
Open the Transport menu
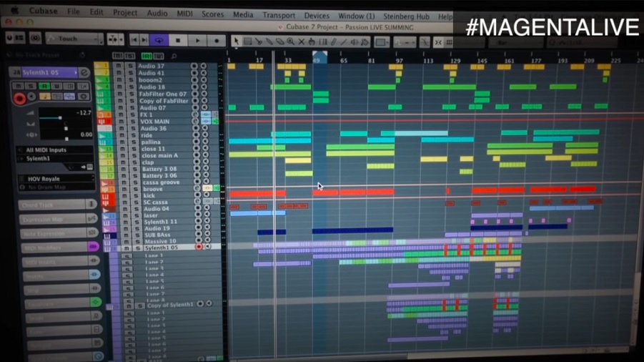279,15
